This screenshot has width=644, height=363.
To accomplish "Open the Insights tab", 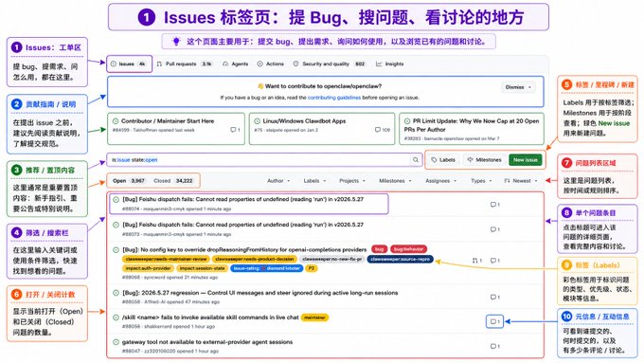I will [x=390, y=64].
